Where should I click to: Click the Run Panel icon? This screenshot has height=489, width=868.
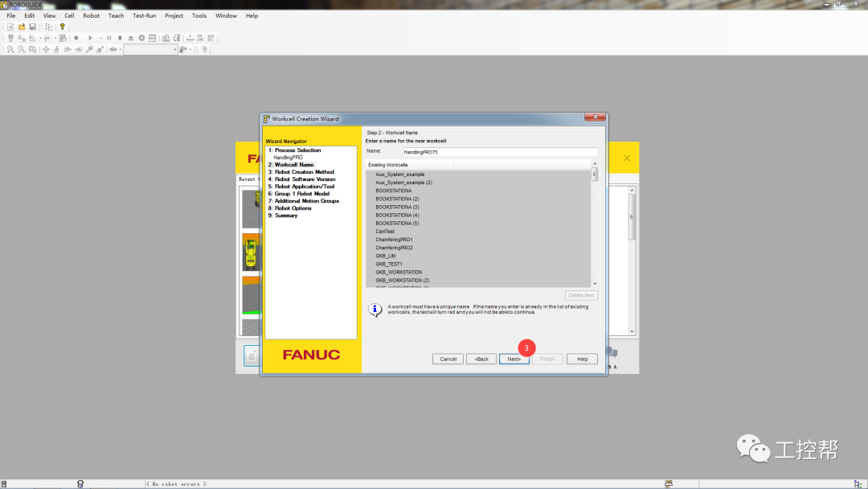pos(152,39)
